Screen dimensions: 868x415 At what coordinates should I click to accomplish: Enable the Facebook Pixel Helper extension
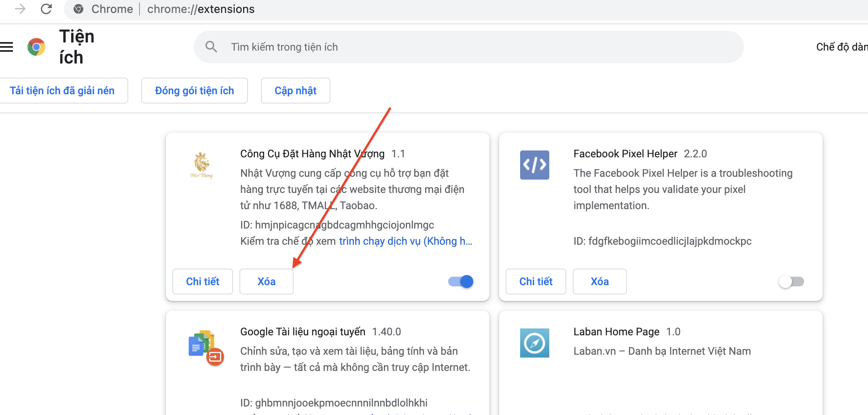792,282
